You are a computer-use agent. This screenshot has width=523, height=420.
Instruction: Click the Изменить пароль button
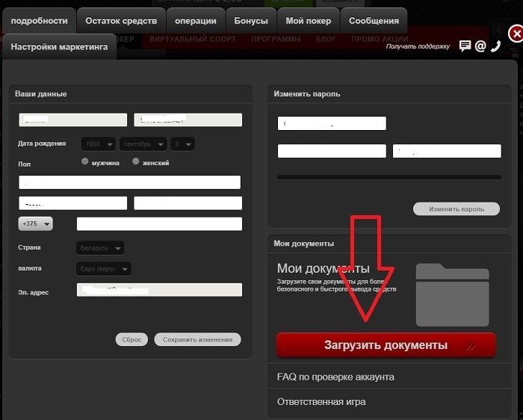click(x=457, y=209)
